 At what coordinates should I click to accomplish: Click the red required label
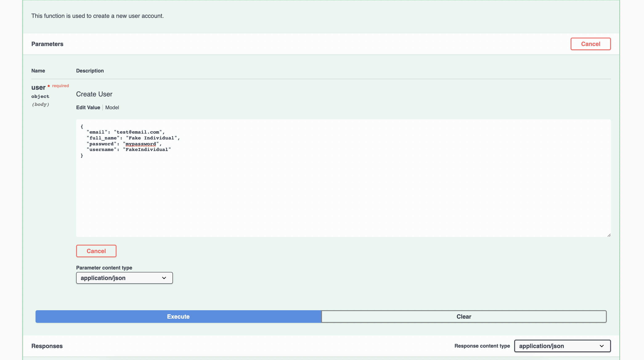(60, 86)
